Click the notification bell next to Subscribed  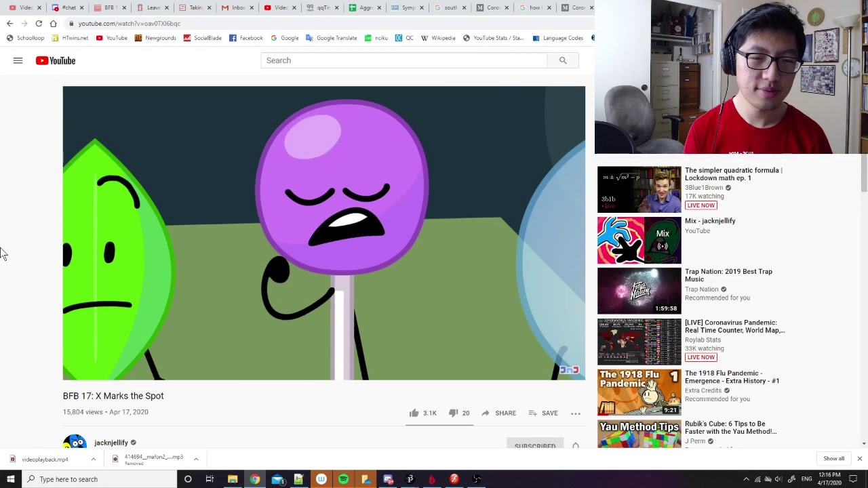[576, 445]
